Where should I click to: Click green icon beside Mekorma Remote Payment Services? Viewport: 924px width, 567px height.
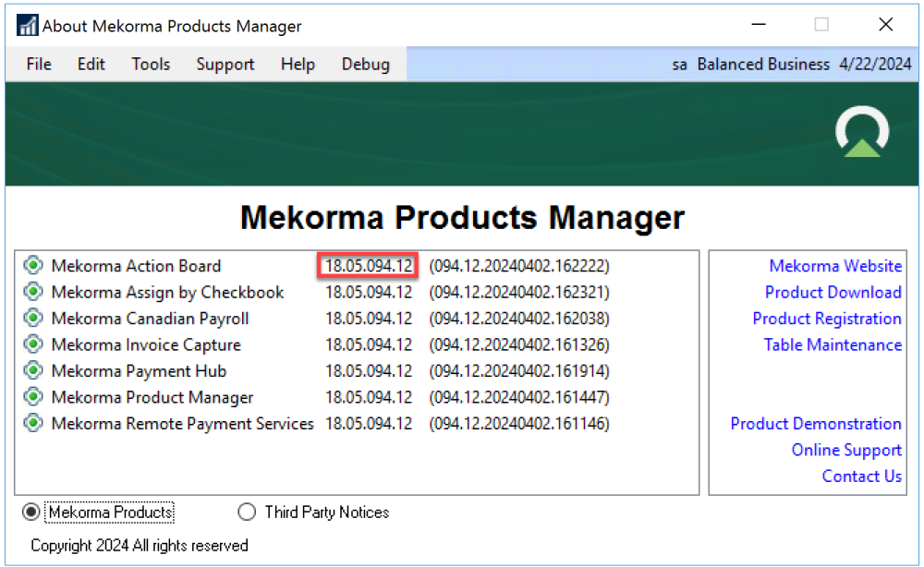[x=34, y=424]
